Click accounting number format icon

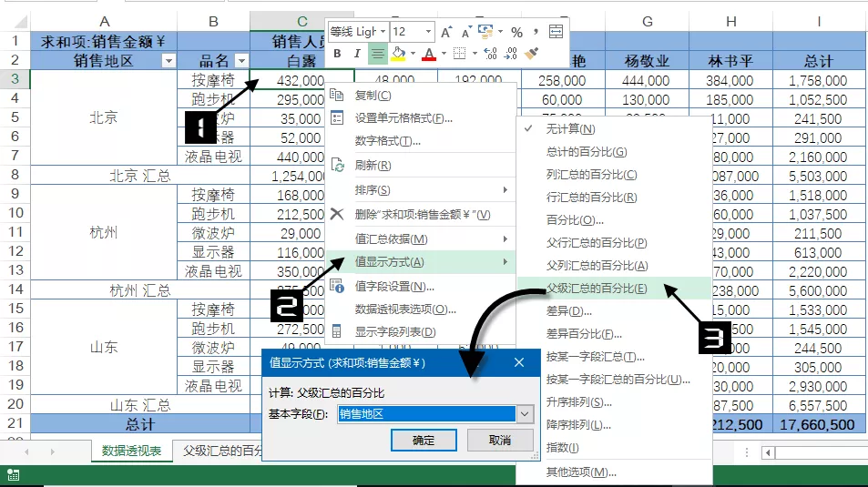point(485,32)
